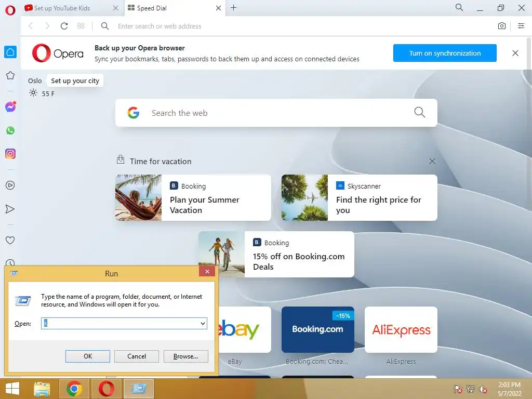532x399 pixels.
Task: Open the muted volume tray icon
Action: pyautogui.click(x=483, y=389)
